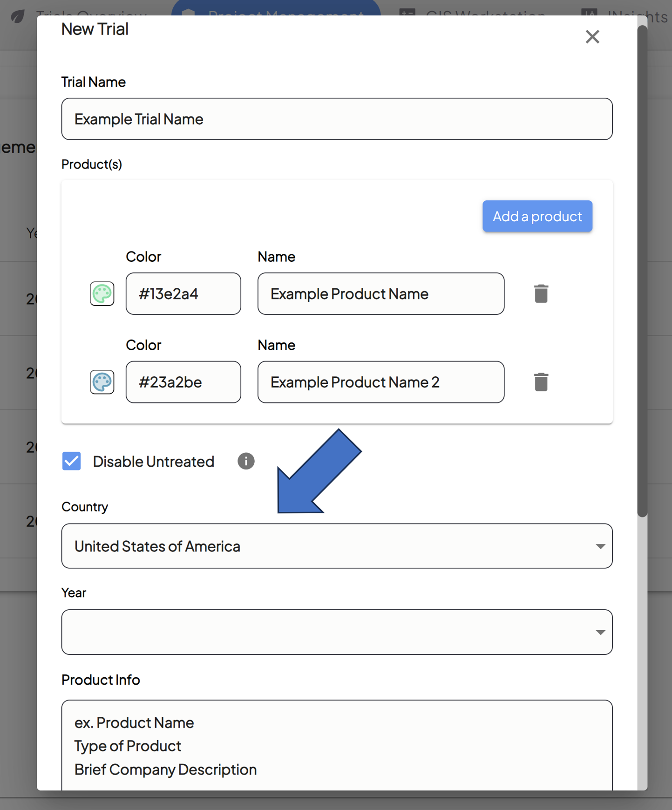Expand the Year dropdown

point(337,632)
